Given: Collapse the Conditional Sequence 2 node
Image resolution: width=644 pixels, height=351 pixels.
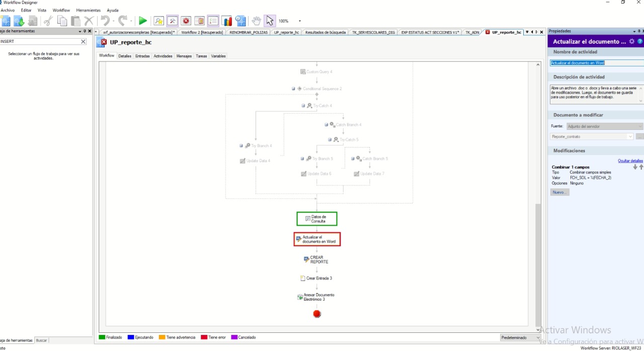Looking at the screenshot, I should click(293, 89).
